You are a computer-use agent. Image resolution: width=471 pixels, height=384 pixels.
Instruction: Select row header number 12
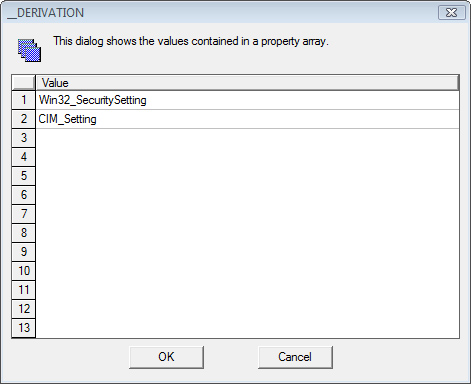point(24,309)
